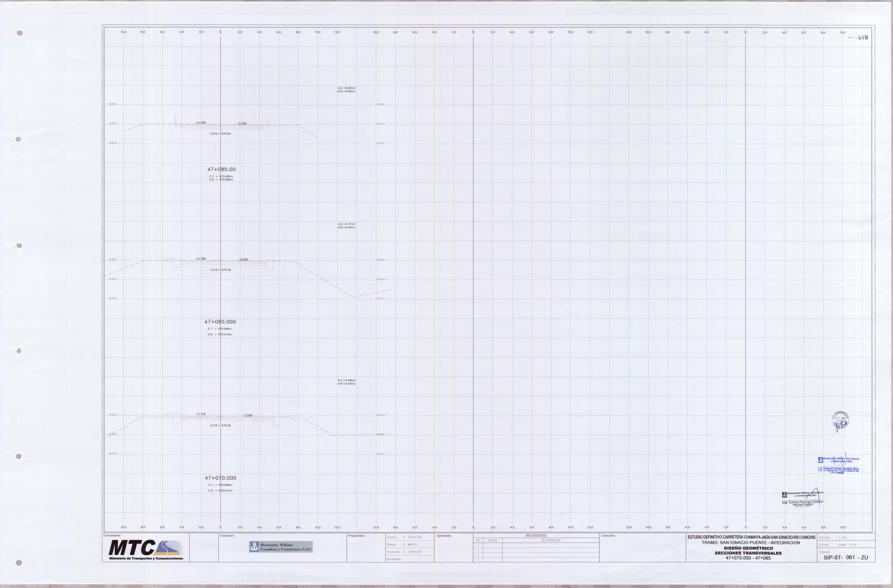The height and width of the screenshot is (588, 893).
Task: Click the SECCIONES TRANSVERSALES heading
Action: [x=748, y=553]
